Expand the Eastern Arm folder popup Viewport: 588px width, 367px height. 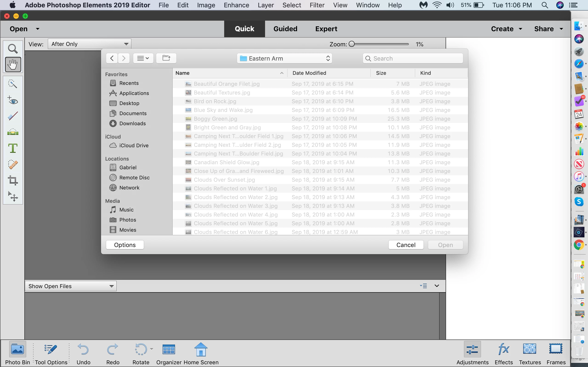click(284, 58)
